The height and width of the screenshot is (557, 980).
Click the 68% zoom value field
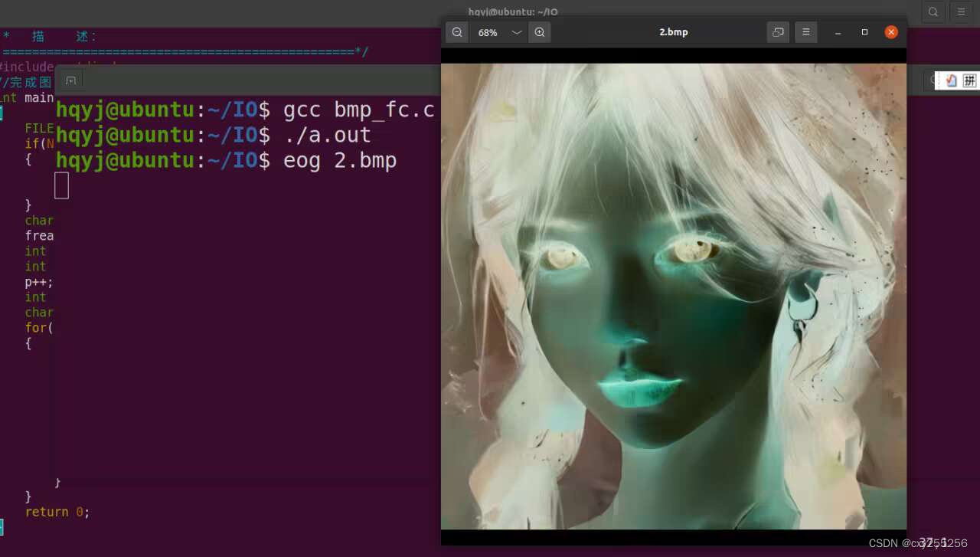[488, 32]
